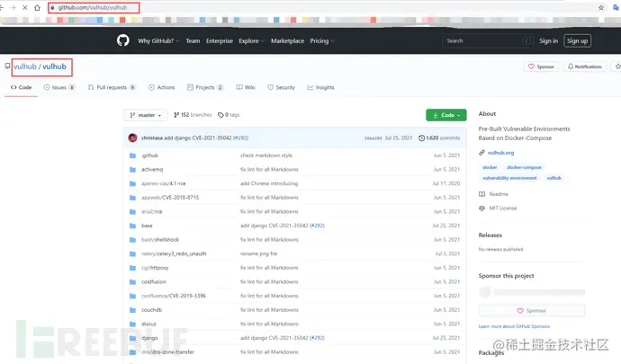Open the Pull requests tab
The image size is (621, 364).
[x=112, y=87]
